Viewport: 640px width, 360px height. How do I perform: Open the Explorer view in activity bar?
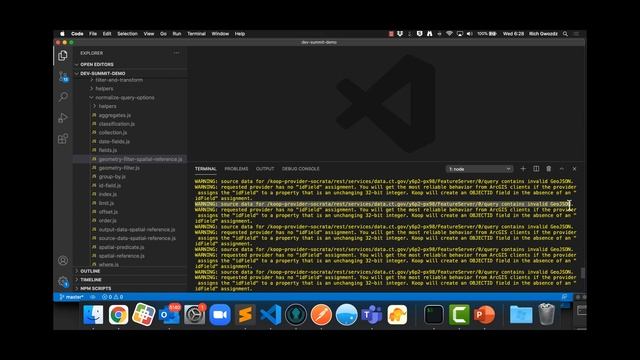(x=63, y=56)
